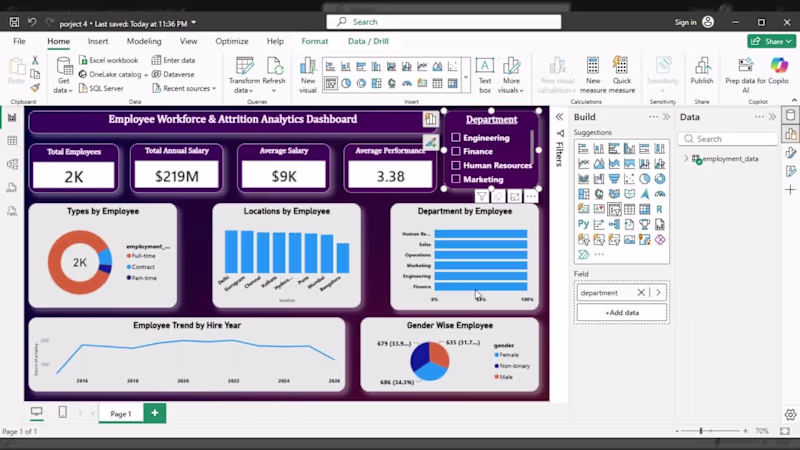Click the Refresh button

tap(274, 75)
